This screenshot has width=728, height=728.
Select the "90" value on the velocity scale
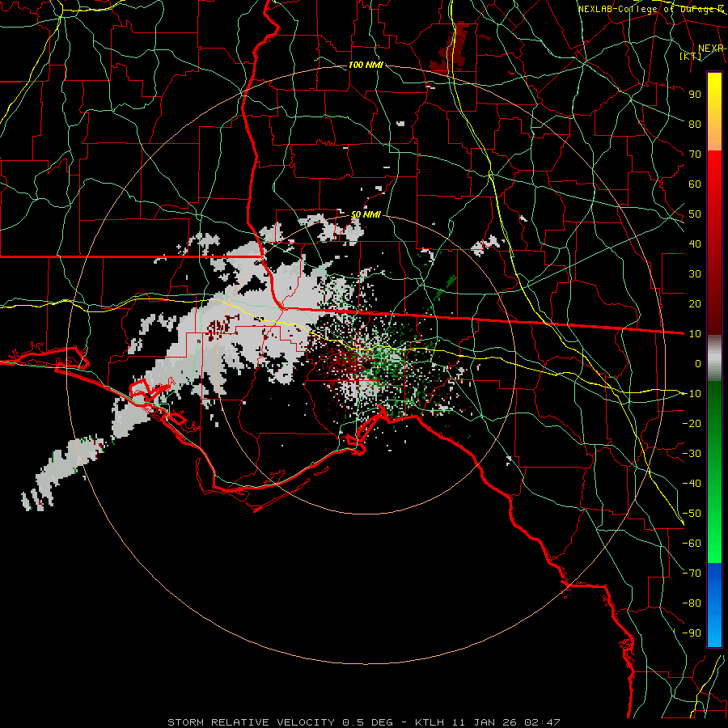[x=695, y=95]
